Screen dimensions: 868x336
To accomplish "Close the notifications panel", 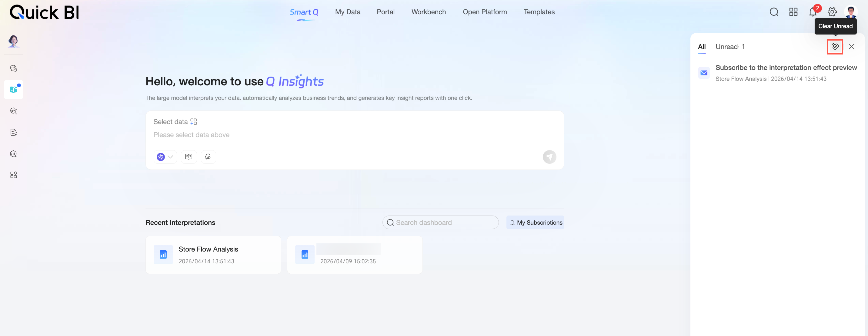I will pos(852,47).
